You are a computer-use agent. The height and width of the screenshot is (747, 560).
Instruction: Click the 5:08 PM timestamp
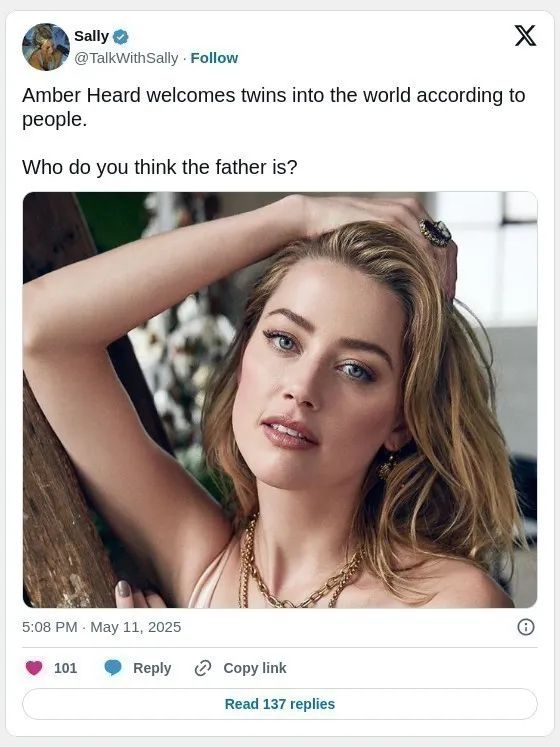click(x=50, y=627)
